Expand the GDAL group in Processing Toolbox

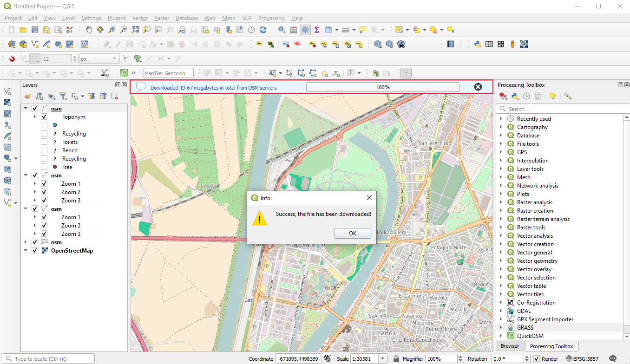[x=501, y=311]
